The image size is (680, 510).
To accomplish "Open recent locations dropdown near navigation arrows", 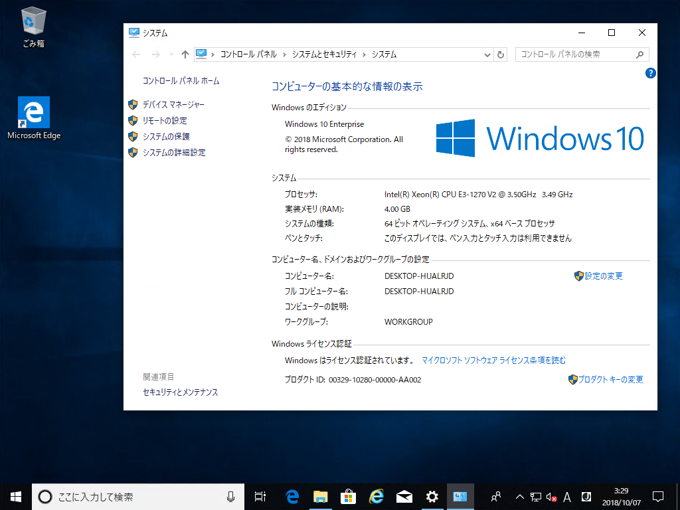I will click(x=171, y=55).
